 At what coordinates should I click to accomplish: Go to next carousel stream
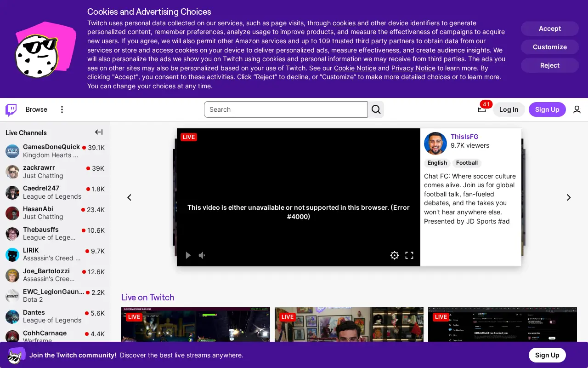coord(569,197)
